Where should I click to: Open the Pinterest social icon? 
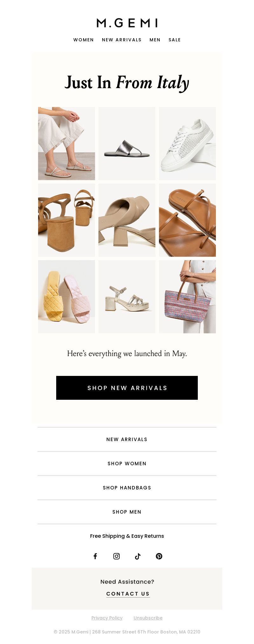pos(159,556)
